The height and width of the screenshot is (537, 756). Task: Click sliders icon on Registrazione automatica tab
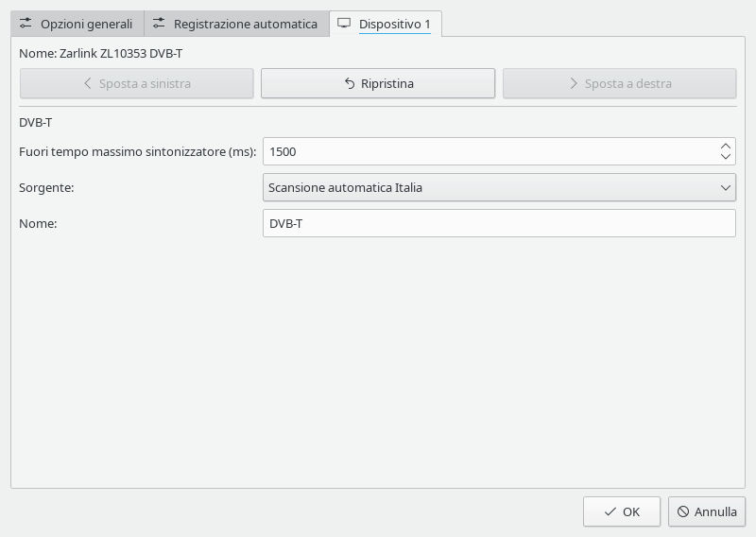pyautogui.click(x=159, y=23)
